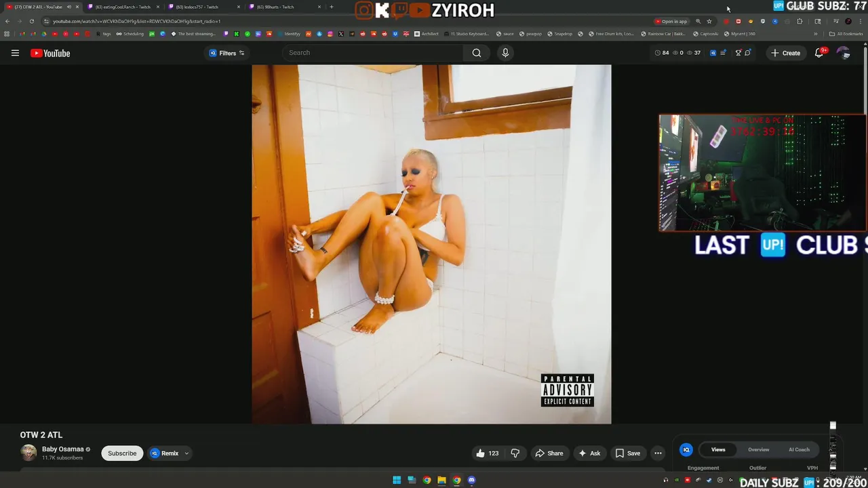Image resolution: width=868 pixels, height=488 pixels.
Task: Reload the current page
Action: point(31,21)
